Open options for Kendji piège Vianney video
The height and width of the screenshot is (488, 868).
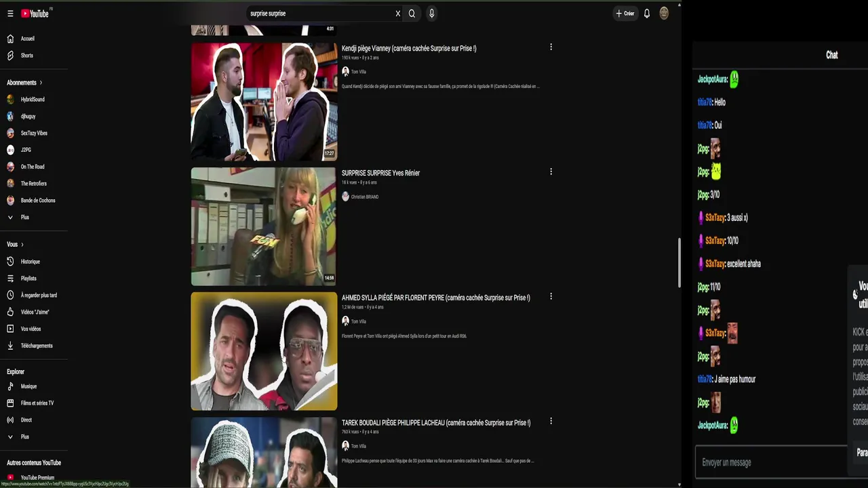551,47
